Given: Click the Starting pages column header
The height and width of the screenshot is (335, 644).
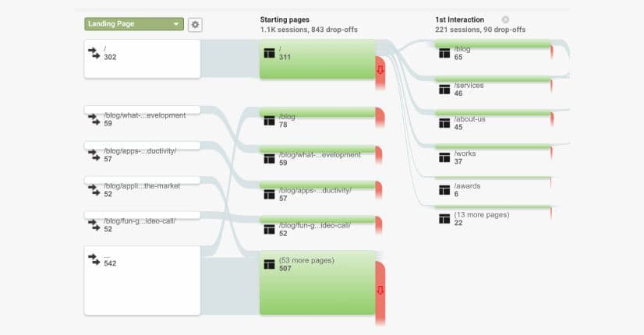Looking at the screenshot, I should [x=286, y=19].
